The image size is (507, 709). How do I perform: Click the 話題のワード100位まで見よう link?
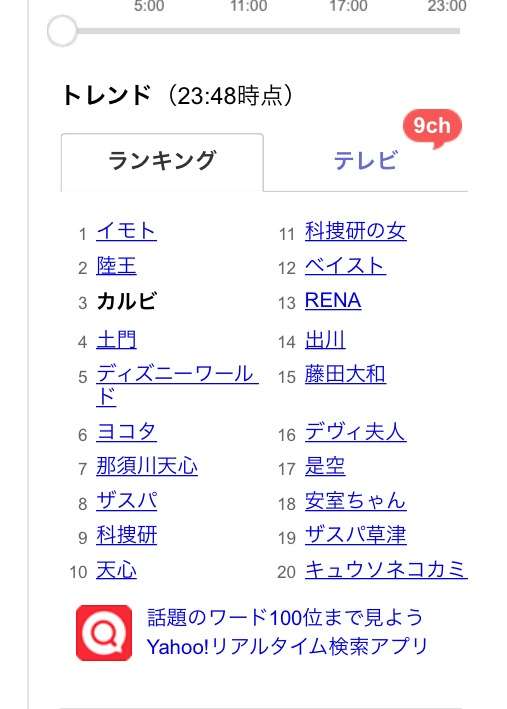coord(285,618)
